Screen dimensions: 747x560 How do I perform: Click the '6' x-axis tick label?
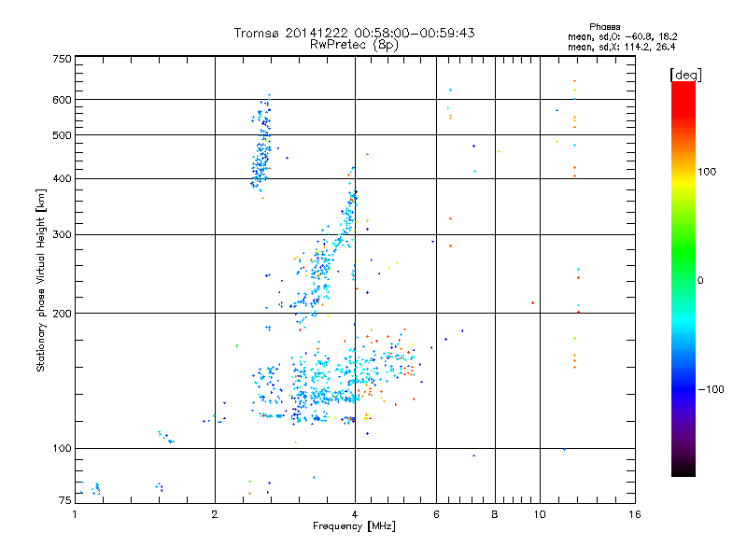436,514
